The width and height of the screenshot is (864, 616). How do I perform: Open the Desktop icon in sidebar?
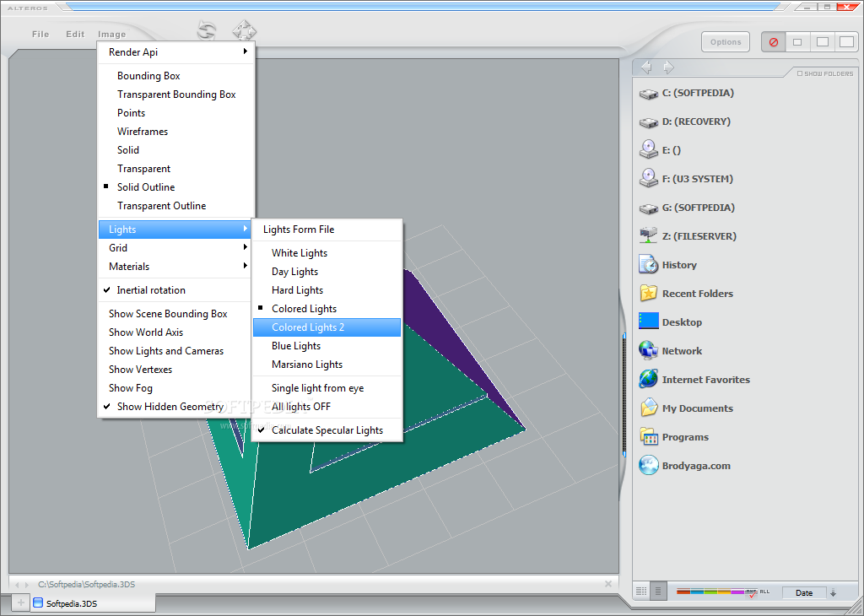click(649, 322)
